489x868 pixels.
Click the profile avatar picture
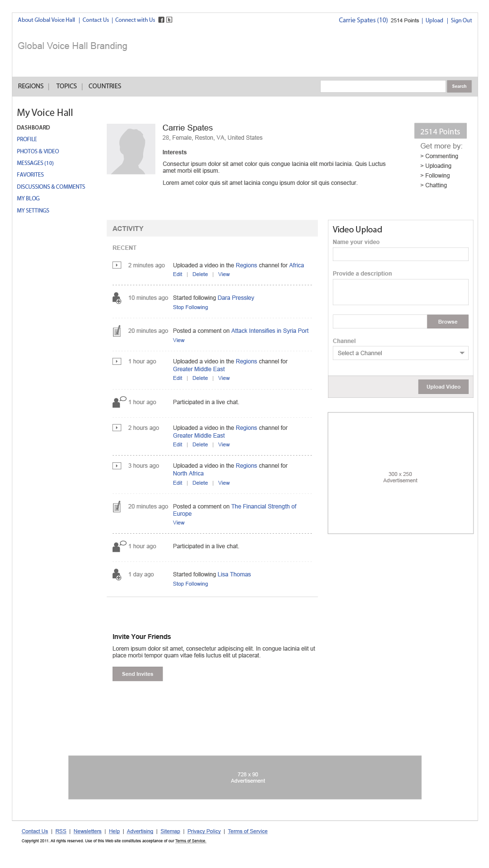[131, 149]
